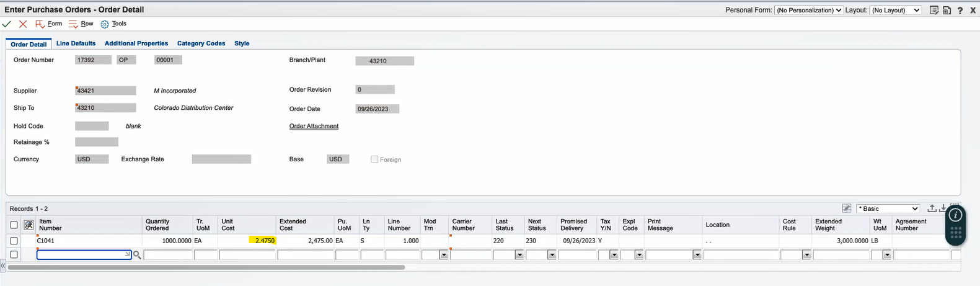Viewport: 980px width, 286px height.
Task: Click the Order Attachment link
Action: pos(314,126)
